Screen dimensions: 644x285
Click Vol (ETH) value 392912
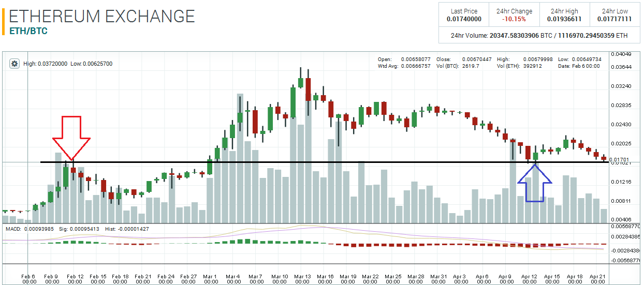point(533,66)
